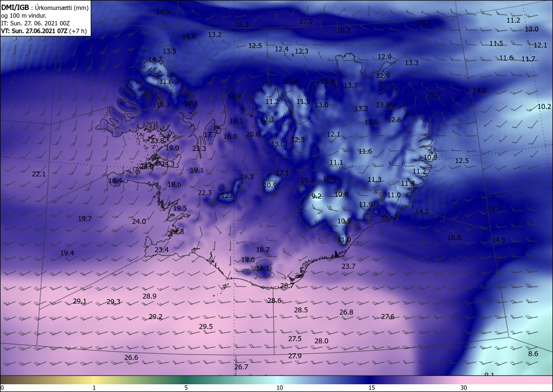Click the 28.6 value on the map

click(274, 301)
